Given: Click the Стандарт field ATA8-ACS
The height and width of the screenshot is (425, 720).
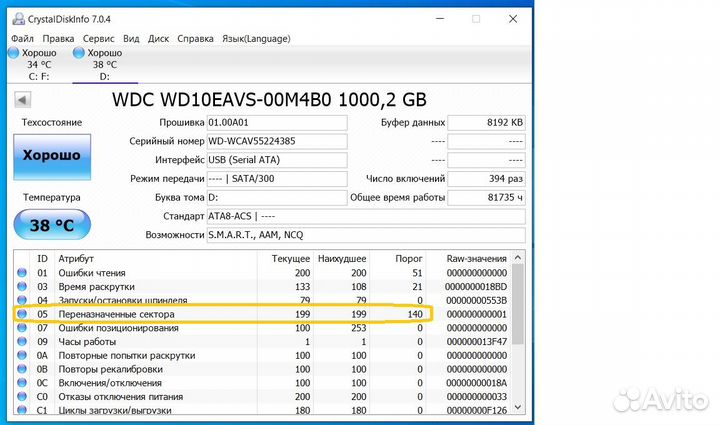Looking at the screenshot, I should tap(366, 216).
